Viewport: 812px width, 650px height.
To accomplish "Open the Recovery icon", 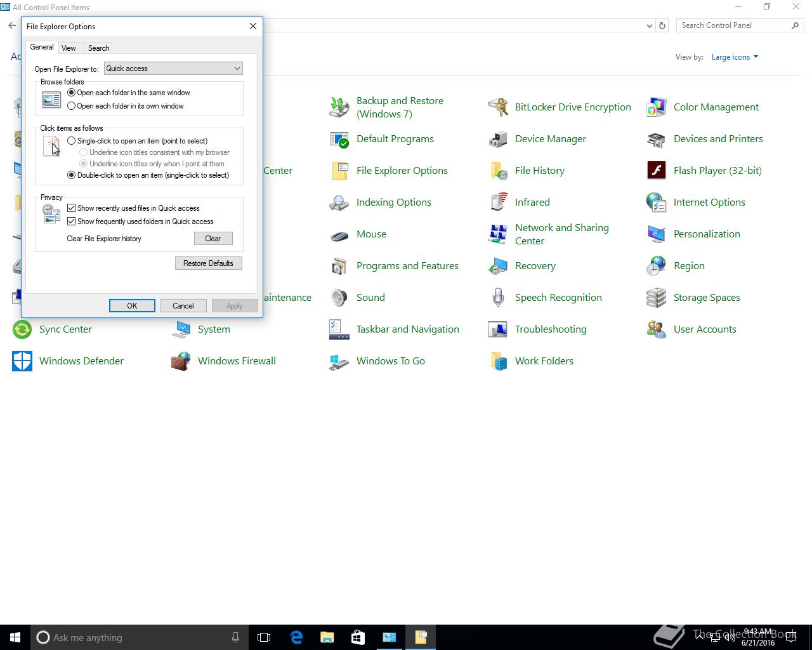I will coord(498,266).
